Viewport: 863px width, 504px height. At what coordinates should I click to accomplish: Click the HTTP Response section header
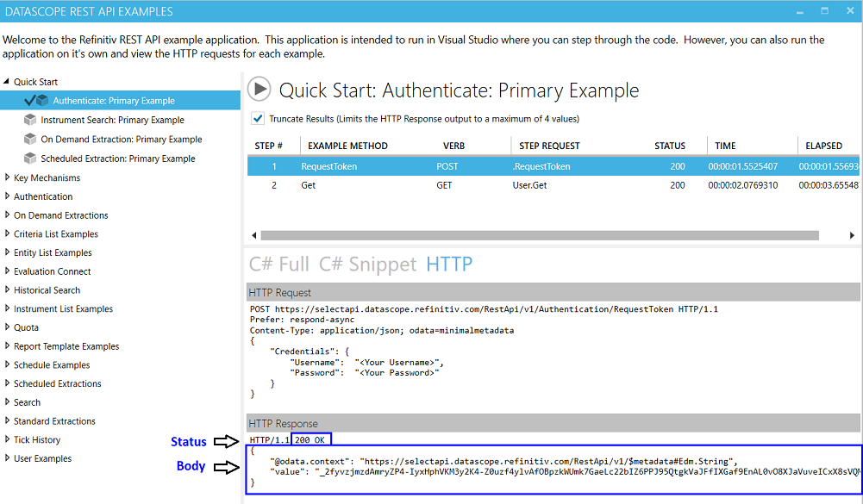[x=553, y=423]
